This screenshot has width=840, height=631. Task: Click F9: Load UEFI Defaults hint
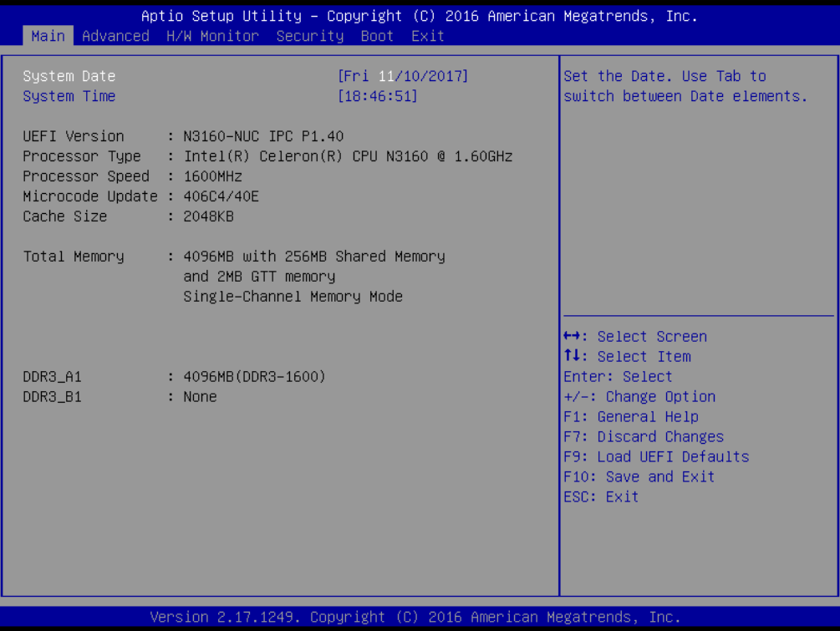[x=656, y=457]
